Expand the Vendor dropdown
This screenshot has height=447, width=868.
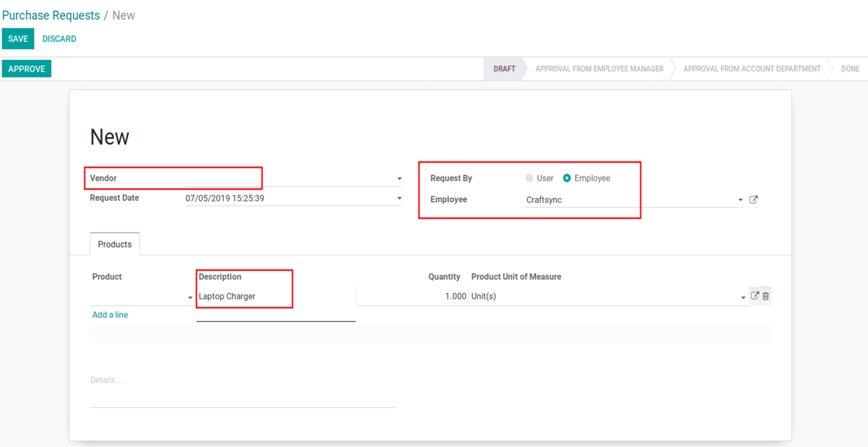(x=399, y=179)
